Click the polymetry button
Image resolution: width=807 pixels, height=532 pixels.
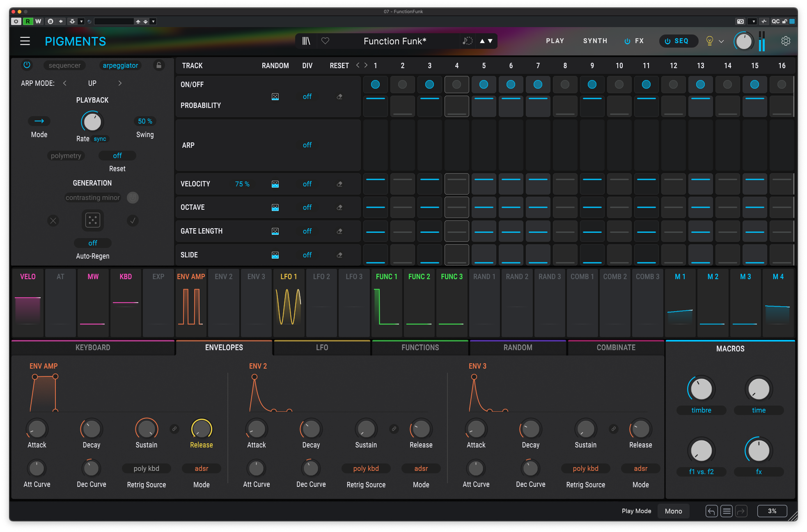pos(66,156)
